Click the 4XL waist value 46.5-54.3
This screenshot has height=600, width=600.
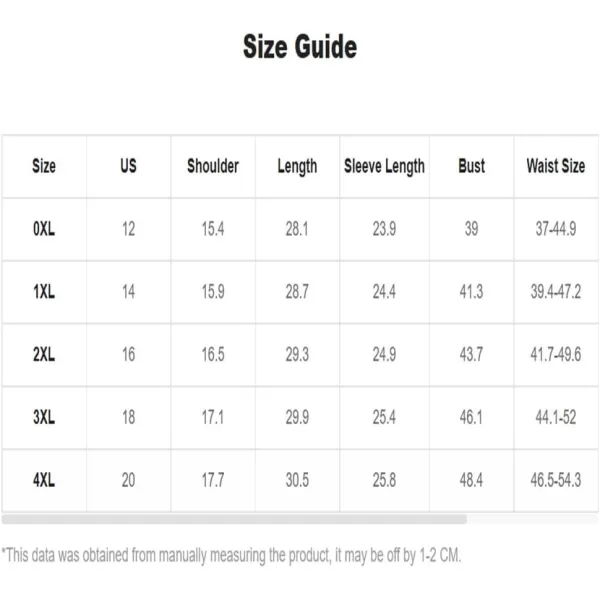coord(556,480)
